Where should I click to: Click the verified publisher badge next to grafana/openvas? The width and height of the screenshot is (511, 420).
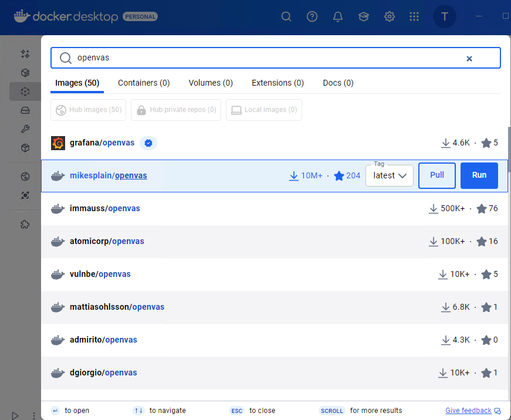[148, 143]
